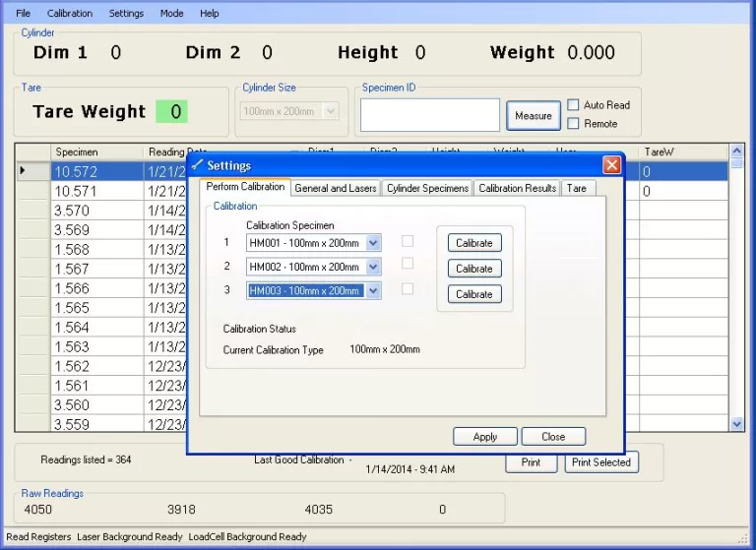Click the Print Selected button
Viewport: 756px width, 550px height.
click(x=601, y=462)
